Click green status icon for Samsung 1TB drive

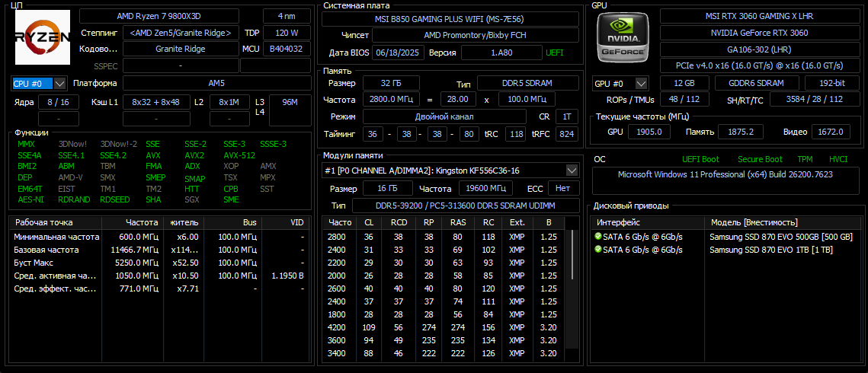coord(598,249)
